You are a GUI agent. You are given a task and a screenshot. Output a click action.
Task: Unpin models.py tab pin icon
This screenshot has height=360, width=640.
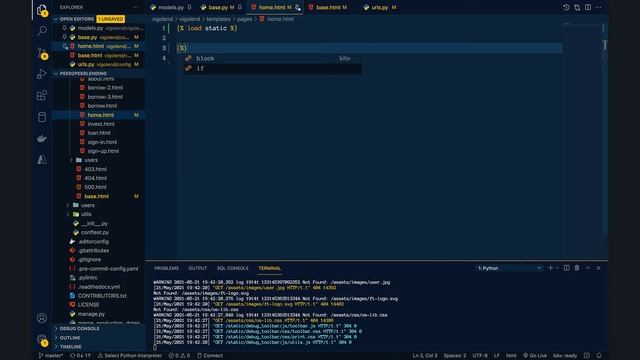(189, 7)
